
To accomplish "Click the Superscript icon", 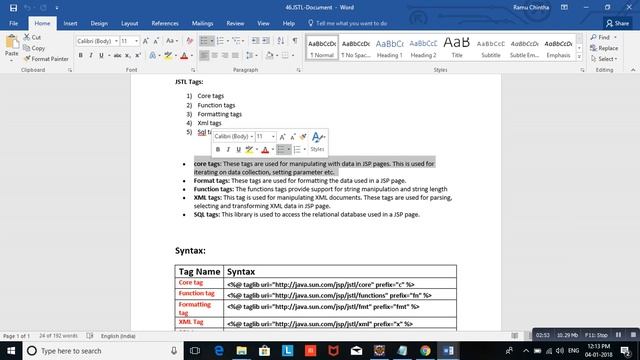I will (138, 55).
